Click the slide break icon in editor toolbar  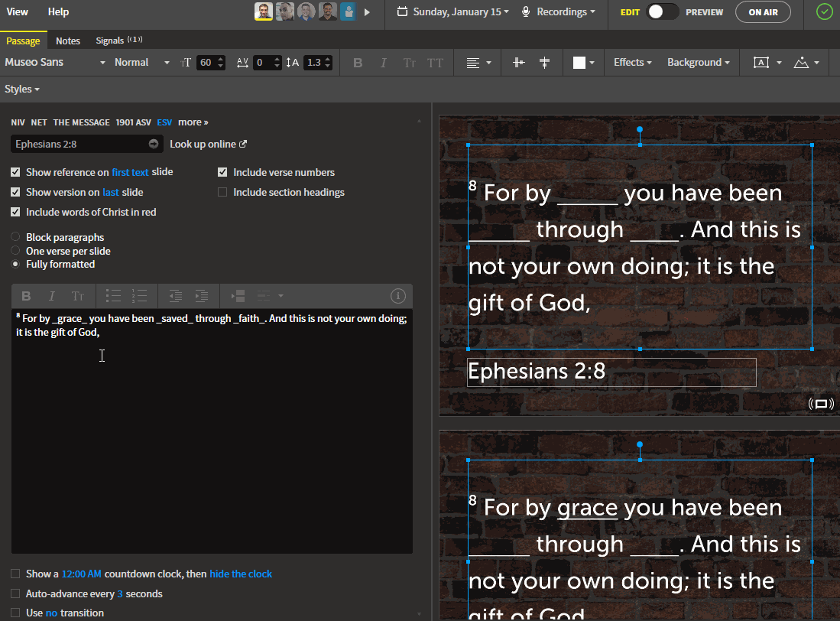pos(238,296)
